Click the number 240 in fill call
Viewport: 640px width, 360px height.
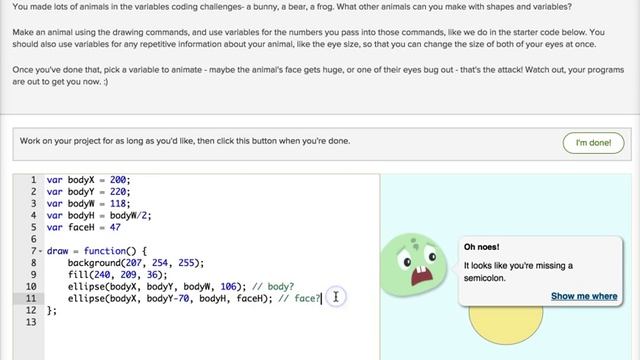click(x=102, y=275)
